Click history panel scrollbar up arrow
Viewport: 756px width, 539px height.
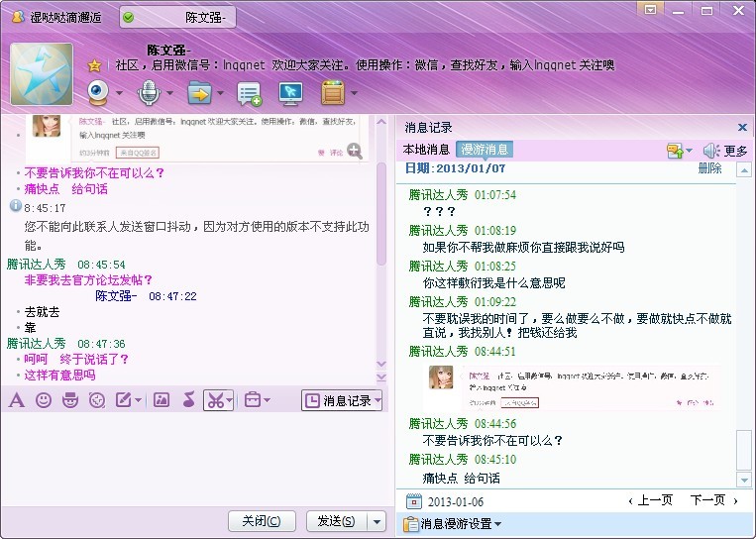click(744, 169)
